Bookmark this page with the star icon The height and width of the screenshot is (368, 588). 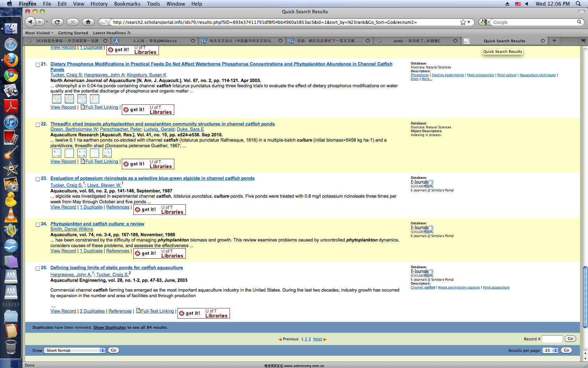click(463, 22)
